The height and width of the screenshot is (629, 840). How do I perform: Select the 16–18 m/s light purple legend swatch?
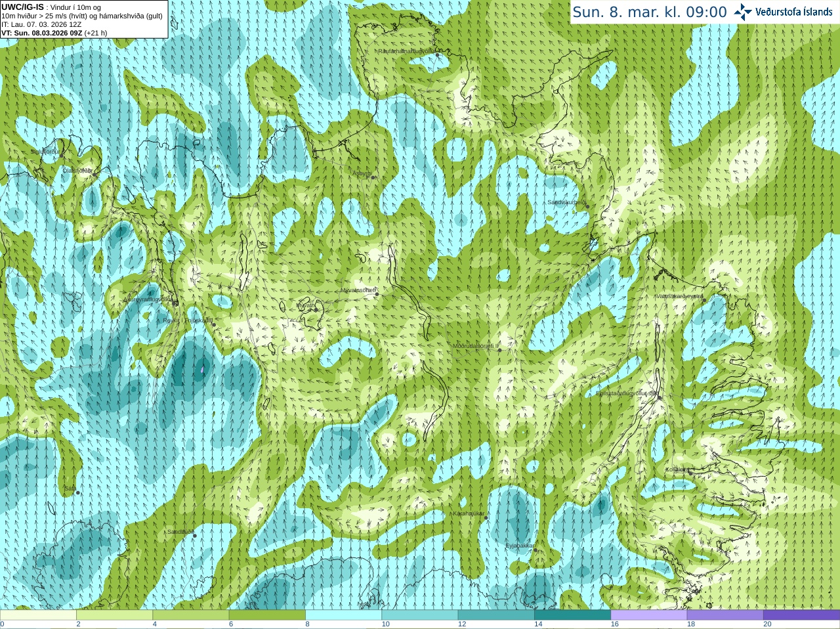[x=649, y=615]
